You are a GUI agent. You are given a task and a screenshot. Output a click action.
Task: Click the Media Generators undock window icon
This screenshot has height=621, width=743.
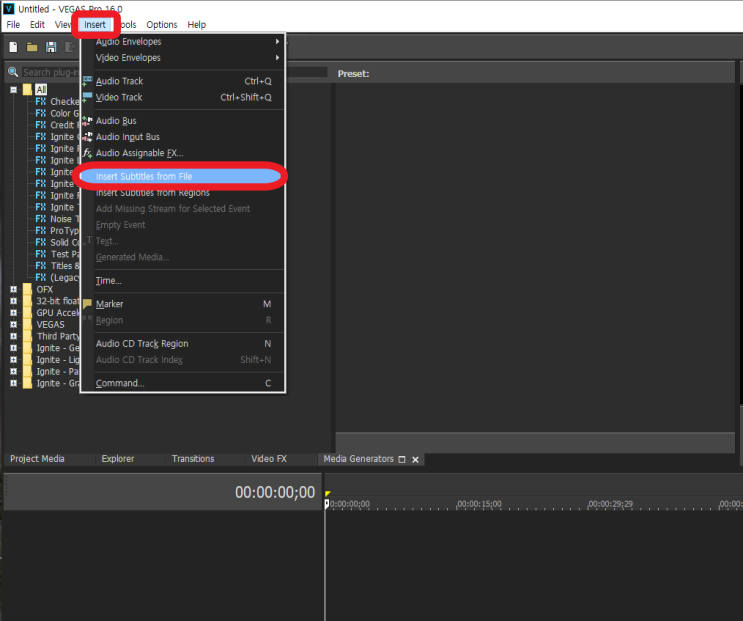[x=402, y=459]
